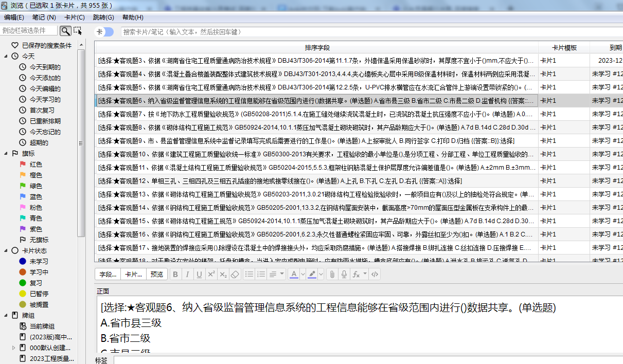Image resolution: width=623 pixels, height=364 pixels.
Task: Open the text color picker arrow
Action: pyautogui.click(x=302, y=275)
